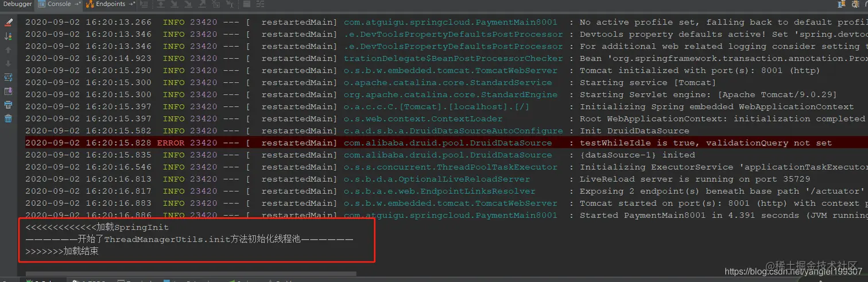The width and height of the screenshot is (868, 282).
Task: Open the Endpoints tab
Action: click(110, 4)
